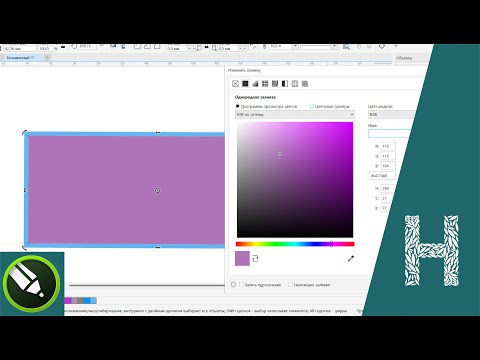Select the No fill icon

point(235,84)
